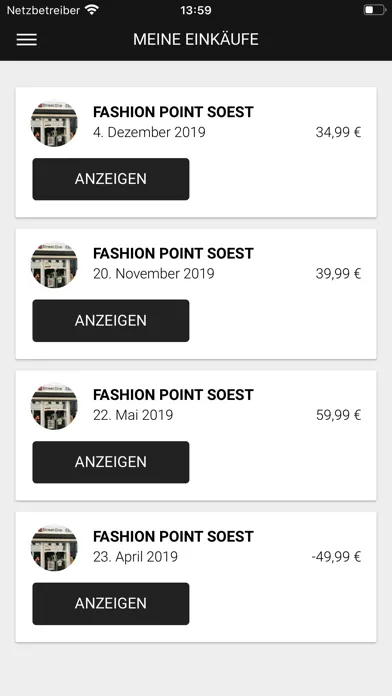Click ANZEIGEN for the 20. November 2019 purchase

(111, 320)
